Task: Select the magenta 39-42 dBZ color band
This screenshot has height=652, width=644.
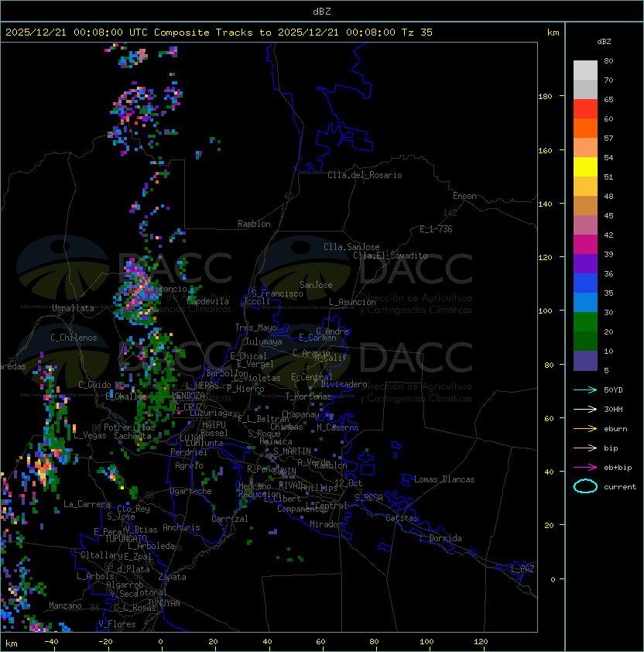Action: pos(585,245)
